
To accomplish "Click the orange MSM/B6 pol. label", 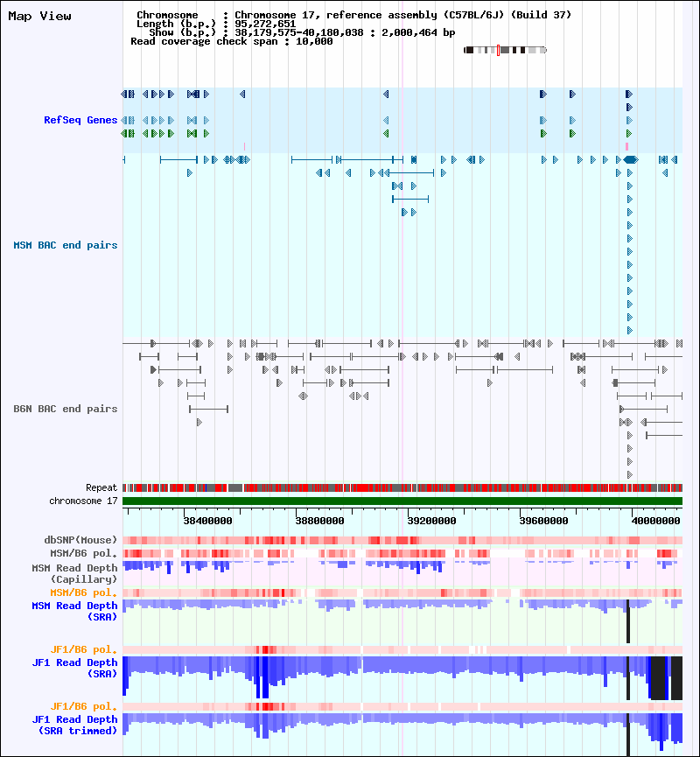I will pos(83,592).
